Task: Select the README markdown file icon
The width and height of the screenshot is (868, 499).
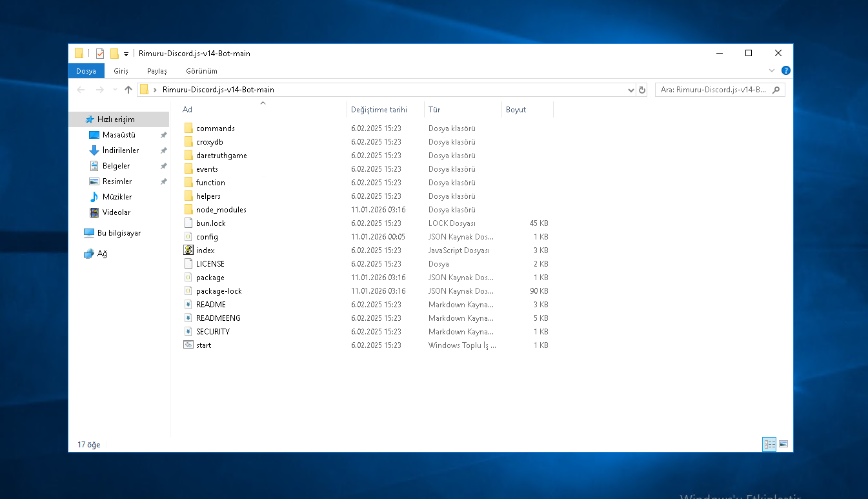Action: click(188, 305)
